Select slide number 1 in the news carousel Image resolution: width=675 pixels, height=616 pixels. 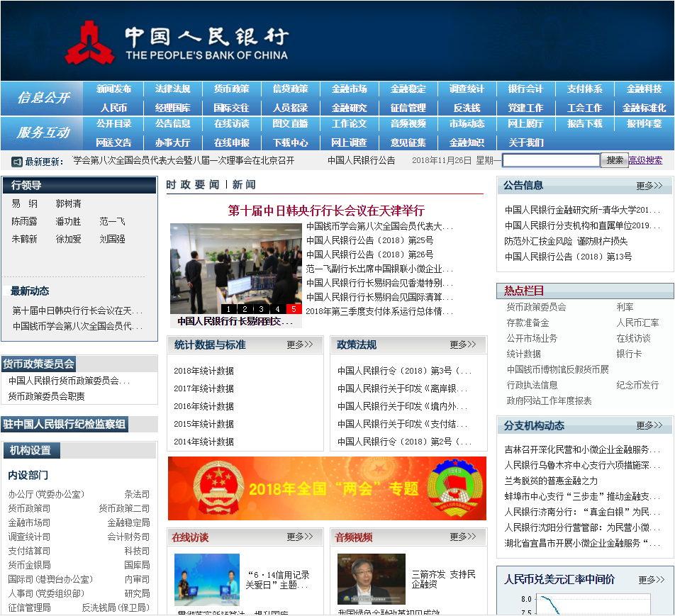[228, 308]
